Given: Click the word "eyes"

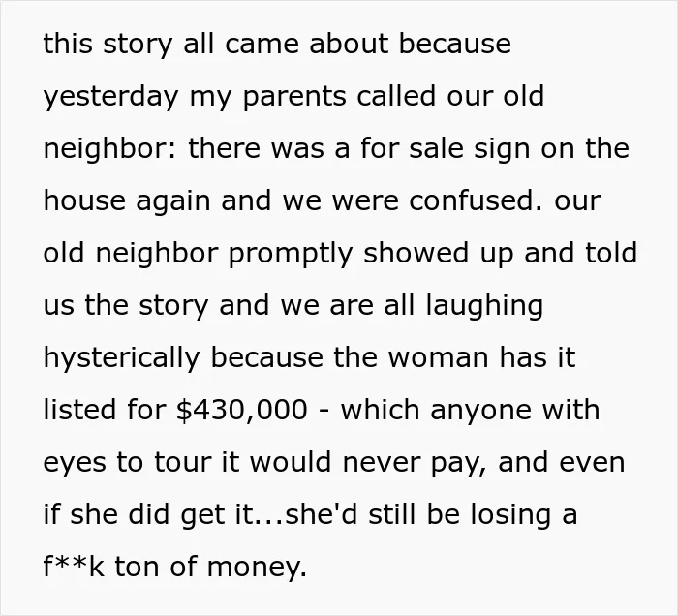Looking at the screenshot, I should tap(75, 463).
